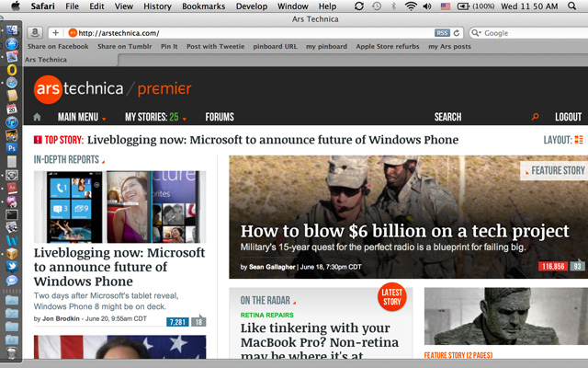The height and width of the screenshot is (368, 588).
Task: Click author name Sean Gallagher
Action: tap(272, 267)
